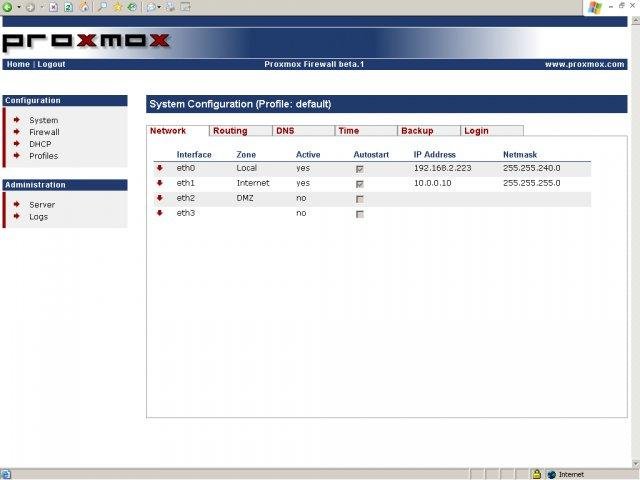This screenshot has height=480, width=640.
Task: Open Profiles in Configuration menu
Action: [x=44, y=156]
